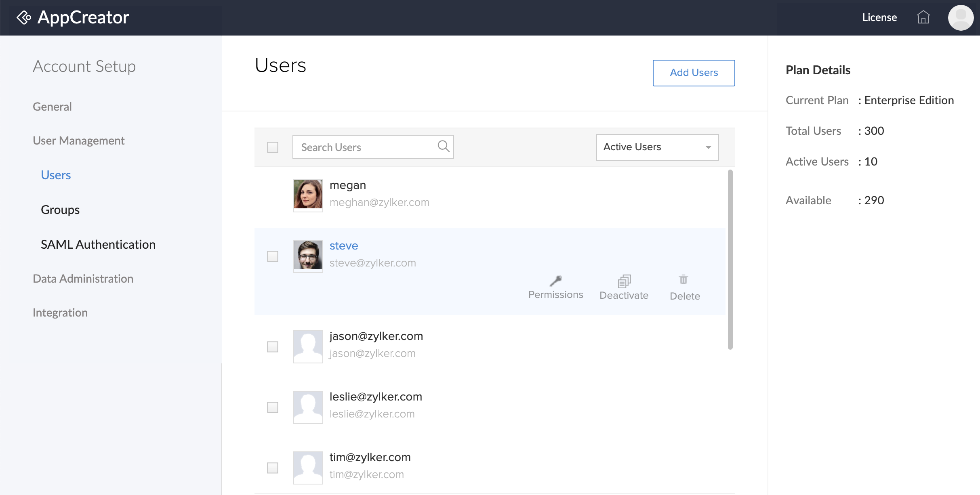Open the Permissions key icon for steve
The height and width of the screenshot is (495, 980).
tap(555, 281)
